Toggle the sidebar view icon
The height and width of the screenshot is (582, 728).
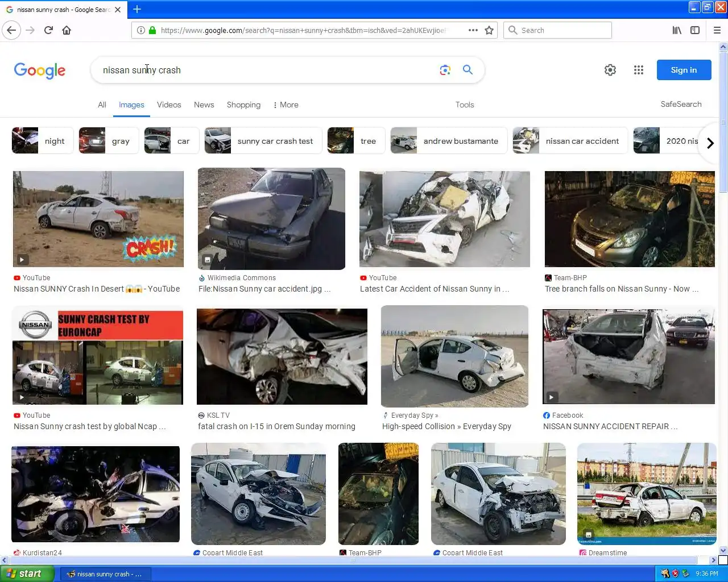[x=695, y=30]
